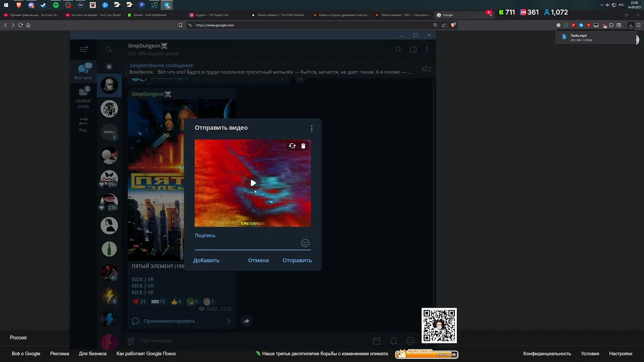Open the emoji icon in the message bar
Screen dimensions: 644x362
pyautogui.click(x=411, y=341)
